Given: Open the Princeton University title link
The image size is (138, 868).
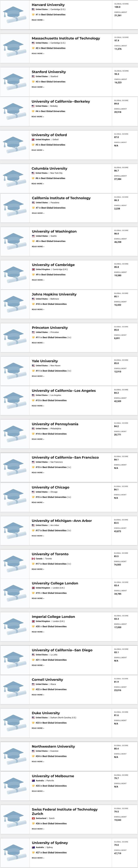Looking at the screenshot, I should click(50, 328).
